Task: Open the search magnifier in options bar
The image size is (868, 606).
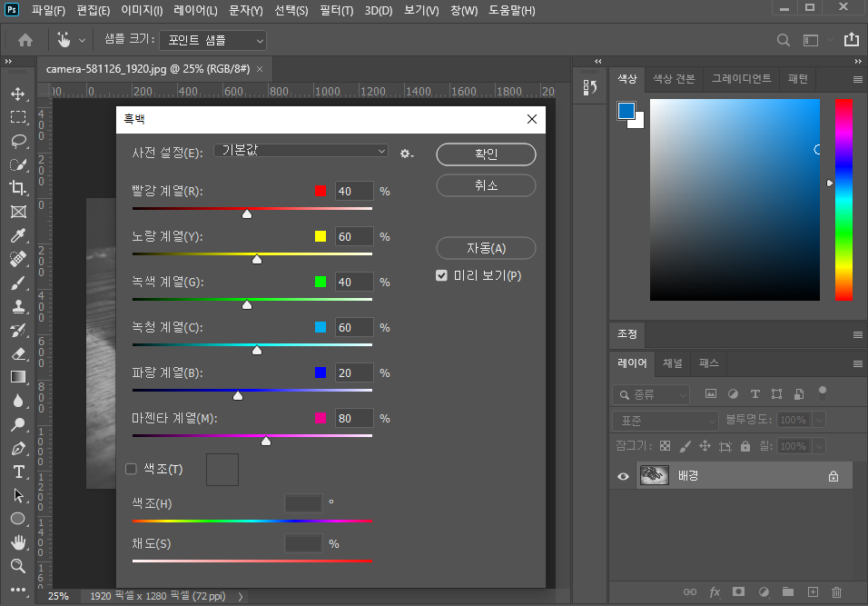Action: 783,40
